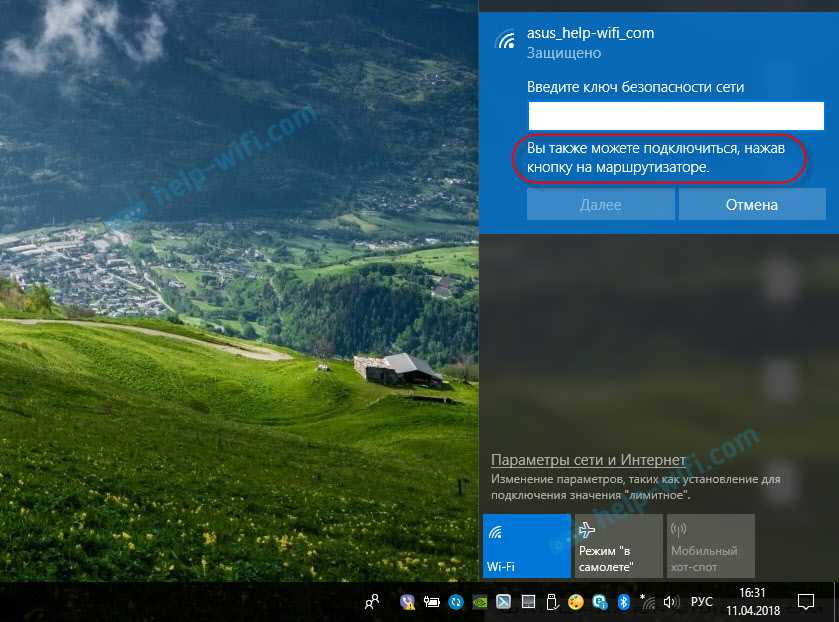Screen dimensions: 839x622
Task: Click the safely remove USB hardware icon
Action: [552, 603]
